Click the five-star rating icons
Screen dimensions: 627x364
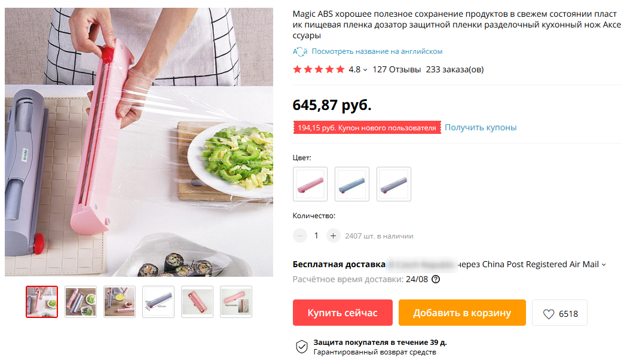coord(319,69)
